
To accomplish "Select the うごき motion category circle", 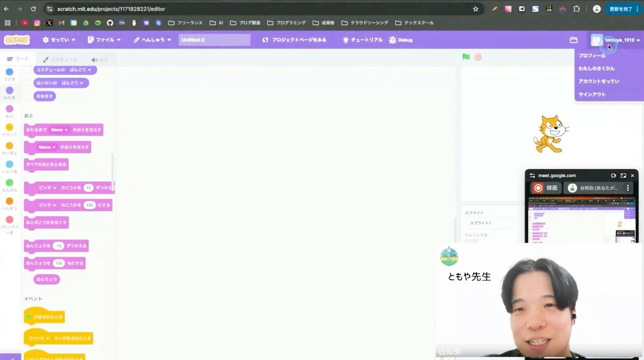I will coord(9,72).
